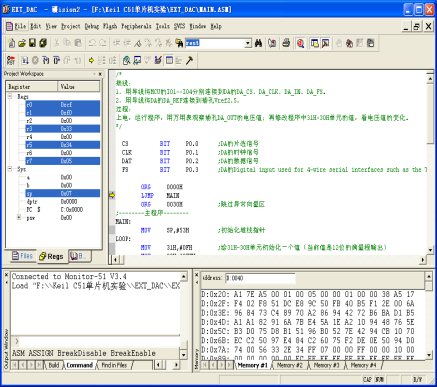Expand the psw register node

(19, 217)
